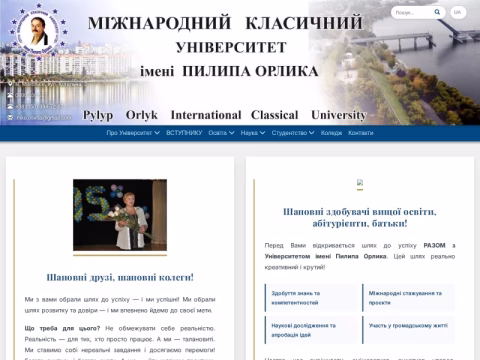480x360 pixels.
Task: Click the Участь у громадському житті tile
Action: pyautogui.click(x=408, y=330)
